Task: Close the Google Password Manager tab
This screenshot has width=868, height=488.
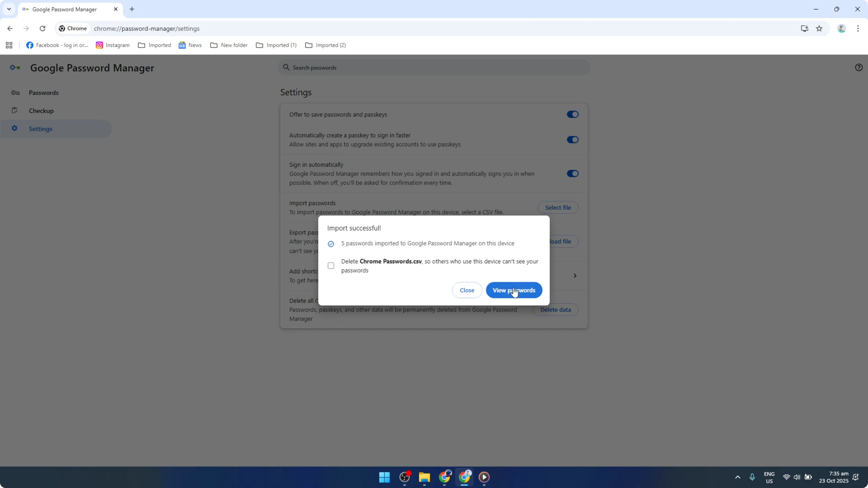Action: coord(116,9)
